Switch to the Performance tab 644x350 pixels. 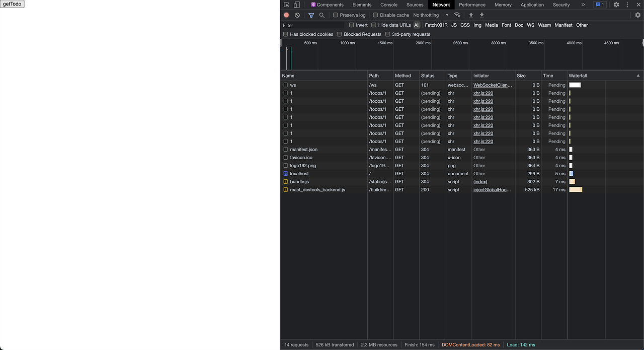(472, 5)
